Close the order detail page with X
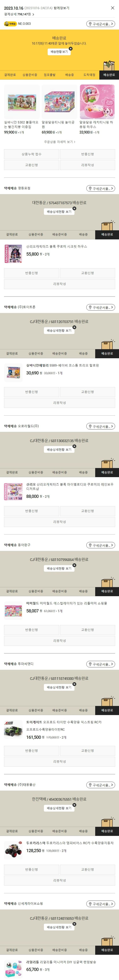 (112, 8)
